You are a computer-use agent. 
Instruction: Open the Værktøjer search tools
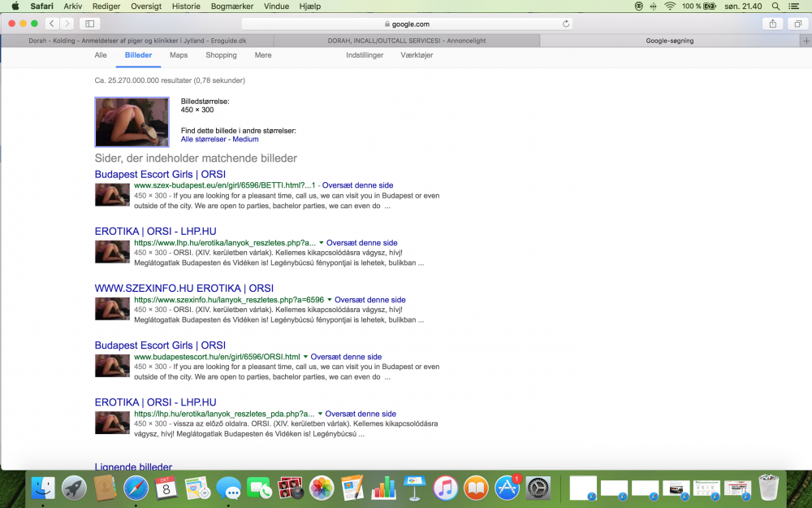pyautogui.click(x=417, y=55)
